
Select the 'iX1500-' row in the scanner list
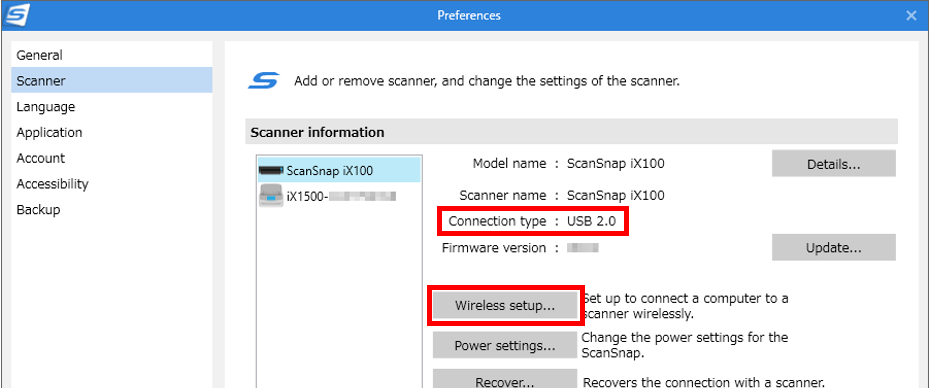point(339,196)
